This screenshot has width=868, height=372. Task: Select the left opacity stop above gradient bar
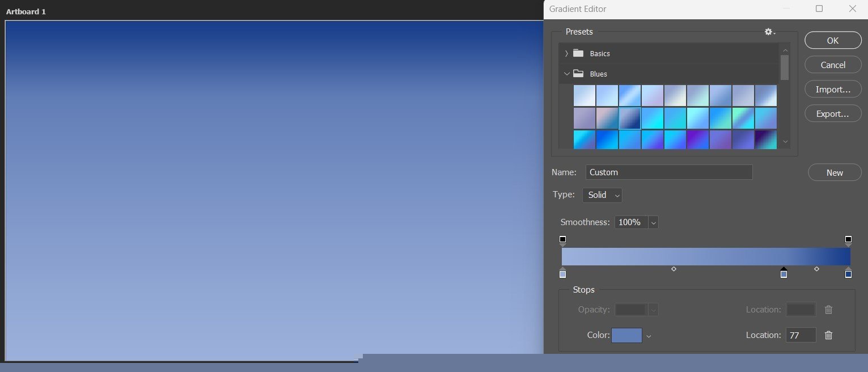(562, 240)
